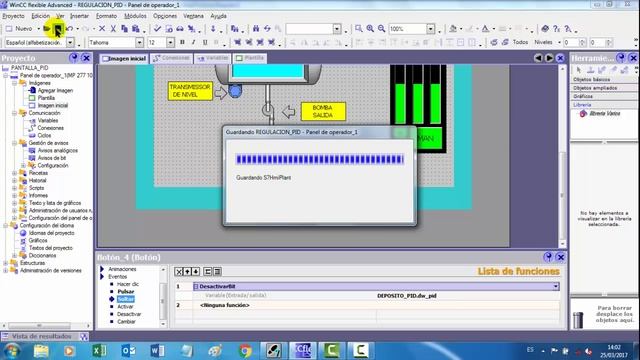Open the Edición menu
640x360 pixels.
tap(40, 16)
